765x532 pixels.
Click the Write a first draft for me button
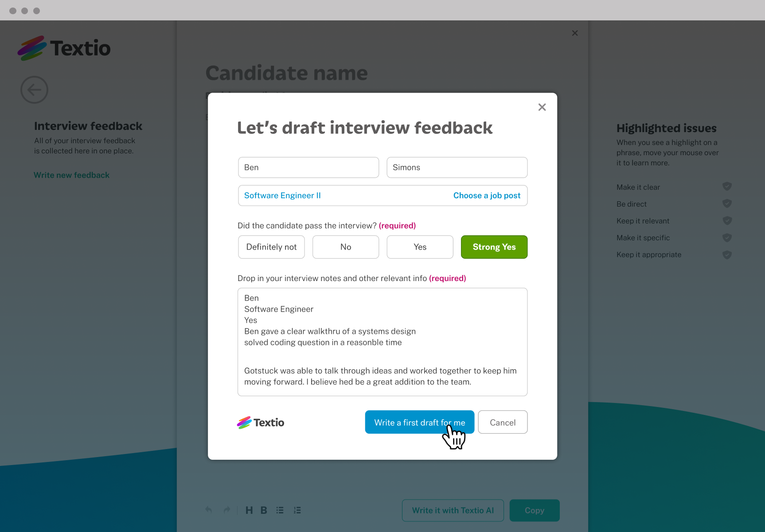(419, 422)
